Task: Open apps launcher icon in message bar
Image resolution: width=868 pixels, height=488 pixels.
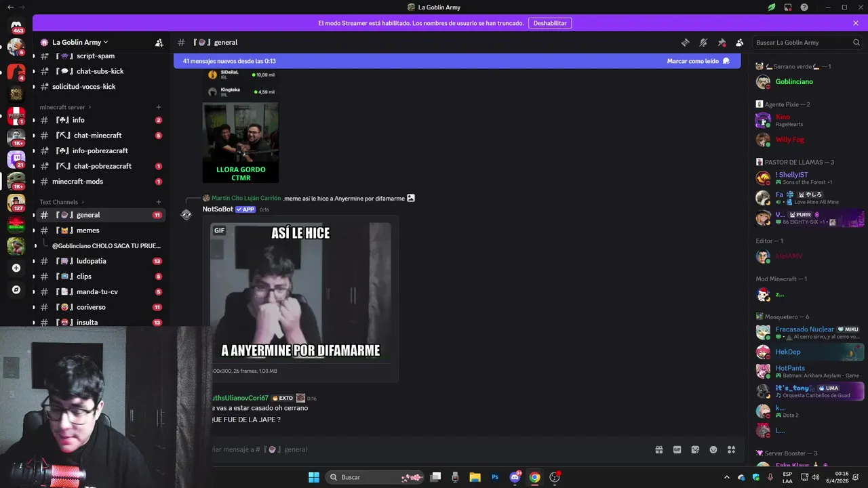Action: click(x=732, y=449)
